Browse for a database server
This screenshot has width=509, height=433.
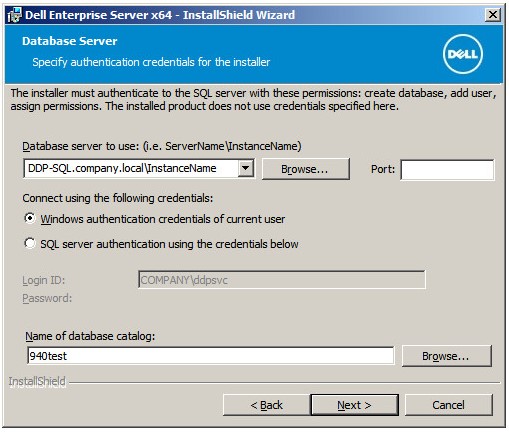(306, 169)
